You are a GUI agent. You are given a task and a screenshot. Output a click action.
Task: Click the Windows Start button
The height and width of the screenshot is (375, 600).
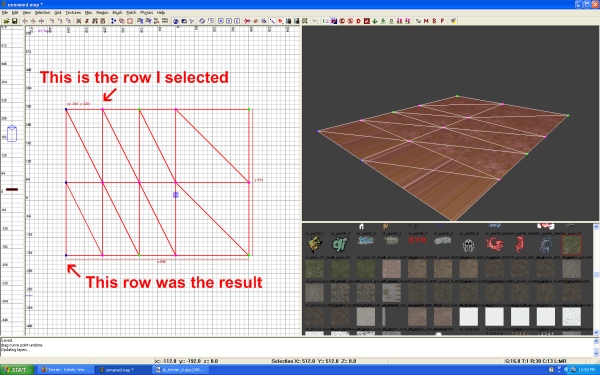16,370
